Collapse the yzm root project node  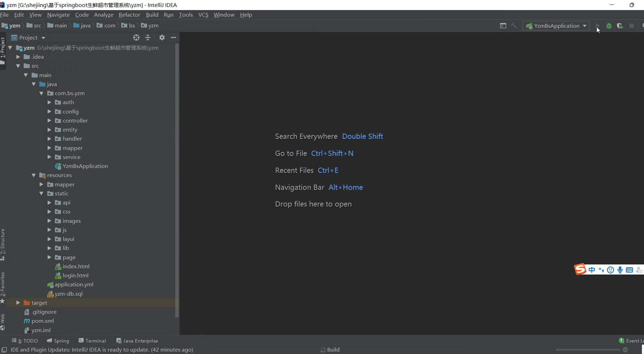10,48
